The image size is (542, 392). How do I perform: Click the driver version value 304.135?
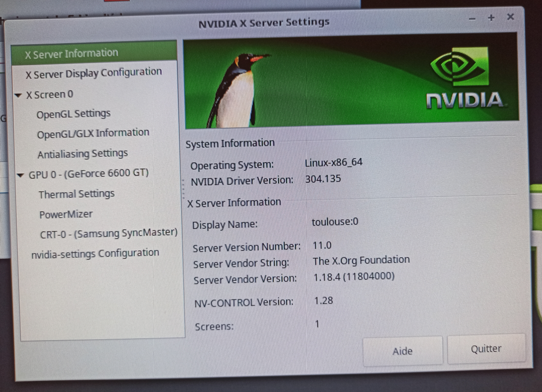click(323, 179)
